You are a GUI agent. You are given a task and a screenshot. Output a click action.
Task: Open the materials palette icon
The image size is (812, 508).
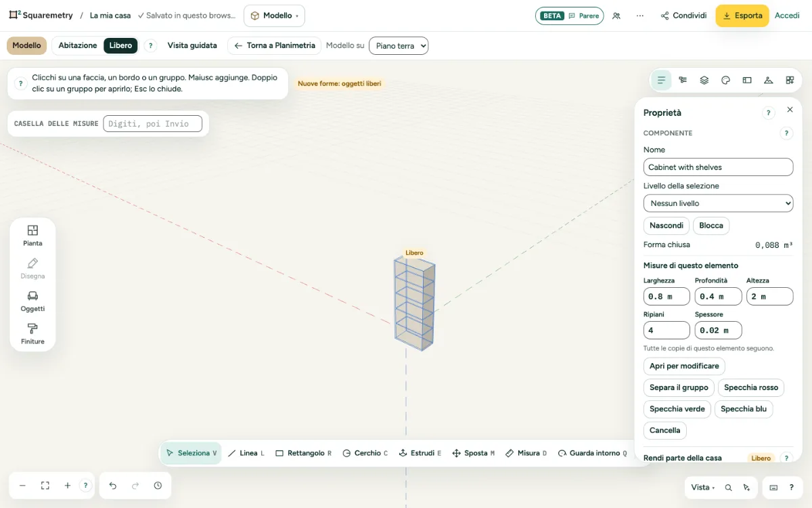725,80
